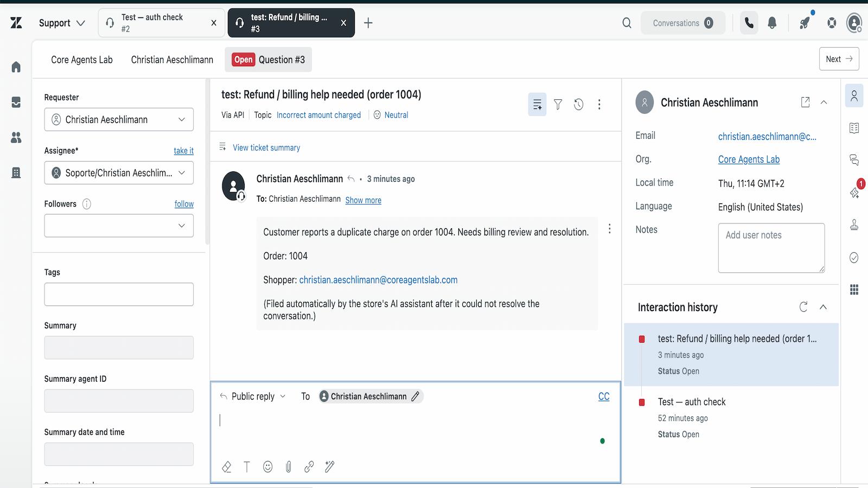This screenshot has height=488, width=868.
Task: Open the Apps grid icon
Action: [x=854, y=290]
